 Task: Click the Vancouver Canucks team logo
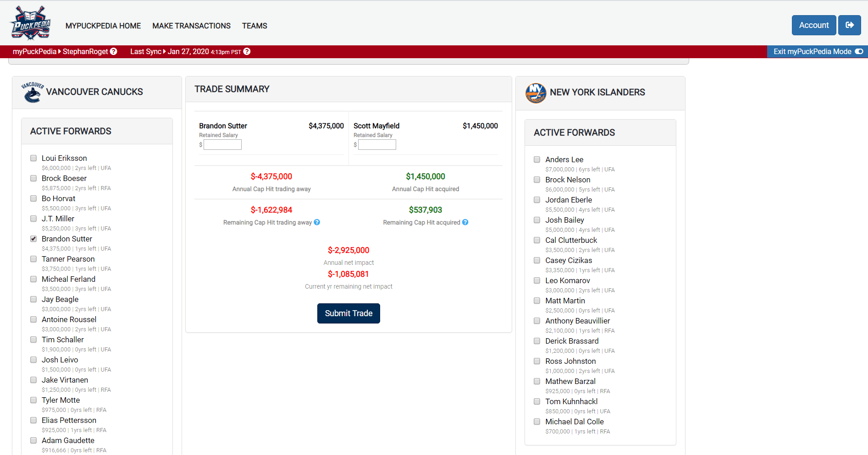click(33, 92)
